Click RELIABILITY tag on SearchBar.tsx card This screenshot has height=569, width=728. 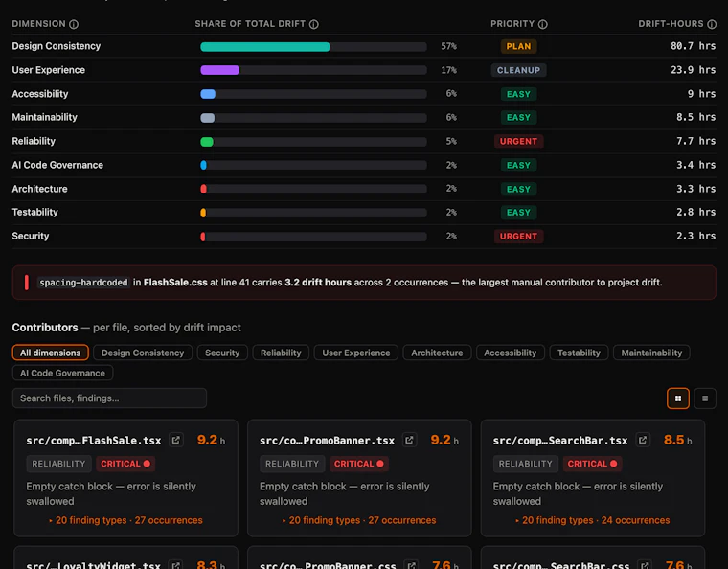525,464
